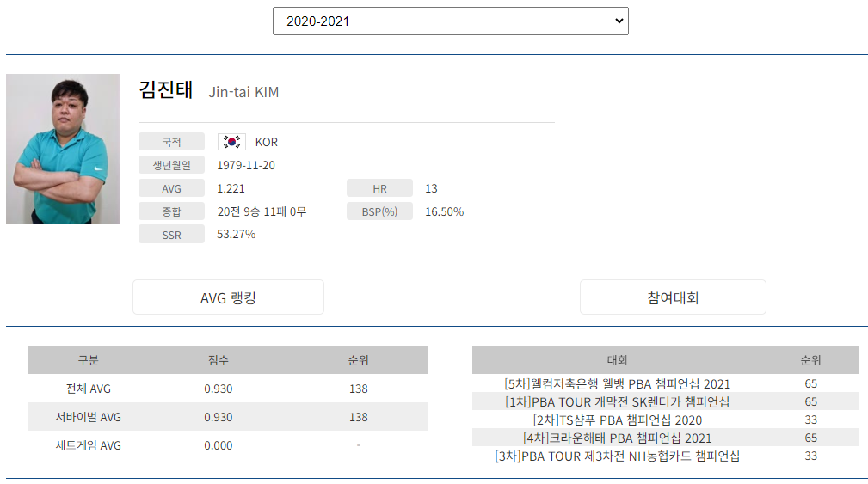Click the HR value 13

pyautogui.click(x=431, y=188)
